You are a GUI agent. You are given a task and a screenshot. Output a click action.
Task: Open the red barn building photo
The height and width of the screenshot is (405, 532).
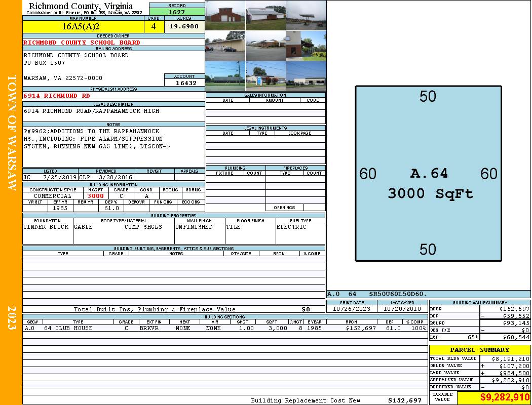pyautogui.click(x=225, y=15)
